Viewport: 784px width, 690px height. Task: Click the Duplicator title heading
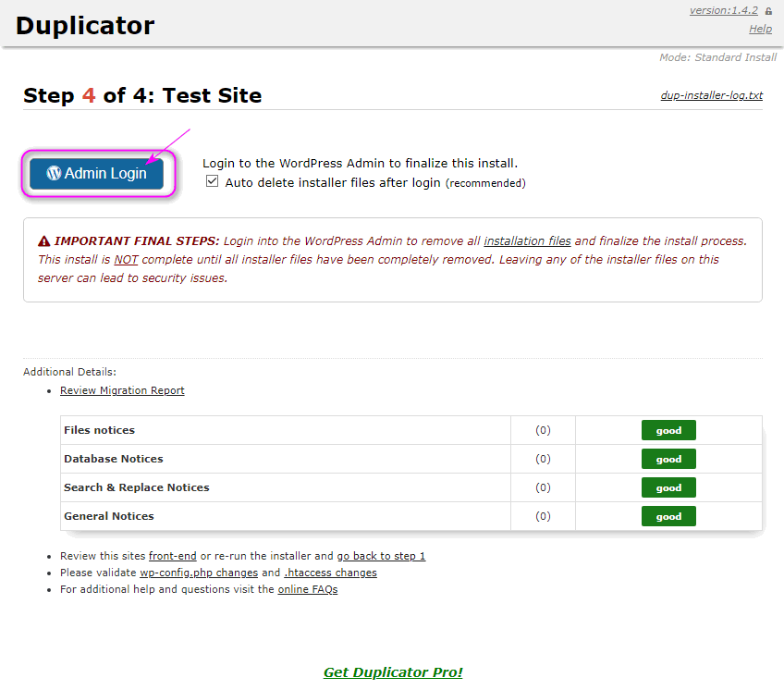[x=85, y=26]
